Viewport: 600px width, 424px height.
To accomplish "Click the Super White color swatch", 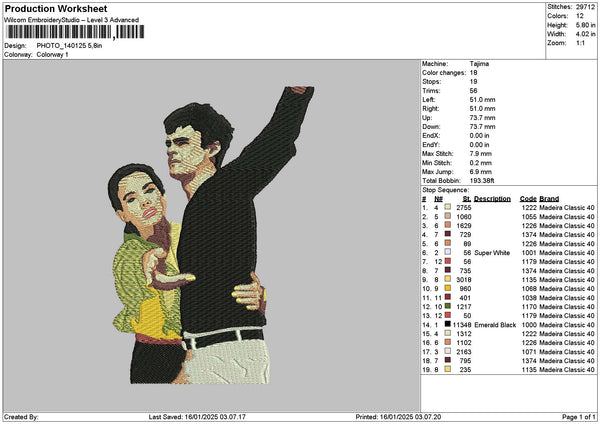I will click(447, 252).
